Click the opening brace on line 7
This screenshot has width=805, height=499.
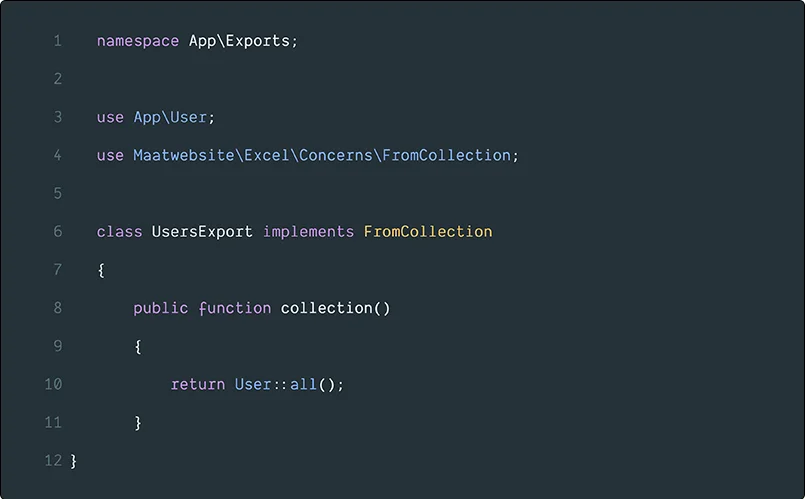coord(101,270)
